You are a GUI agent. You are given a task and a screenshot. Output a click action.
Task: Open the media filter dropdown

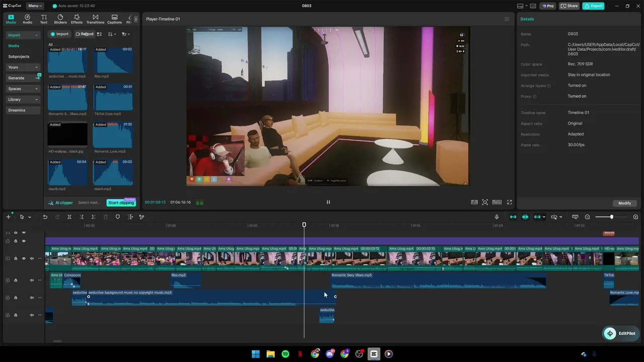click(126, 34)
